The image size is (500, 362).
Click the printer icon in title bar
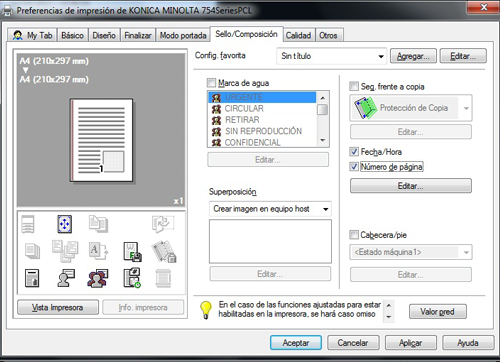click(7, 11)
